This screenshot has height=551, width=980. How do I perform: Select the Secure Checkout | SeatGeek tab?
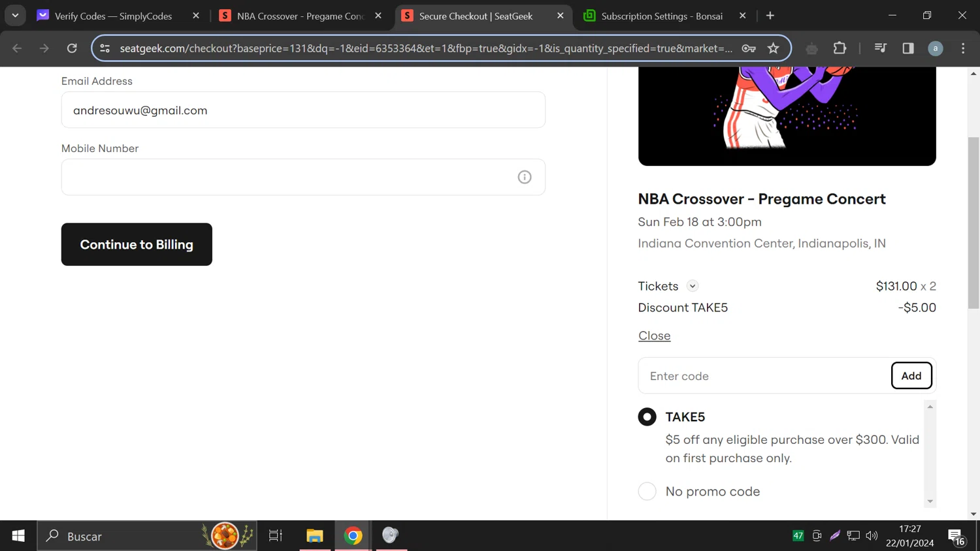tap(476, 16)
